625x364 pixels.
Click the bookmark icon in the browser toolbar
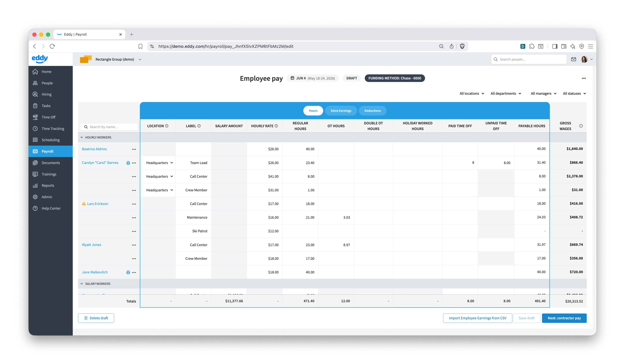[x=140, y=46]
